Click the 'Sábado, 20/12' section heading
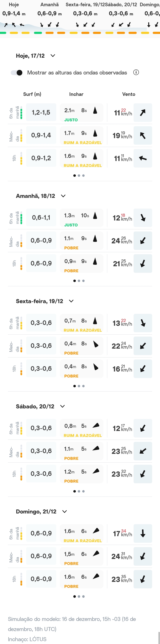 35,406
